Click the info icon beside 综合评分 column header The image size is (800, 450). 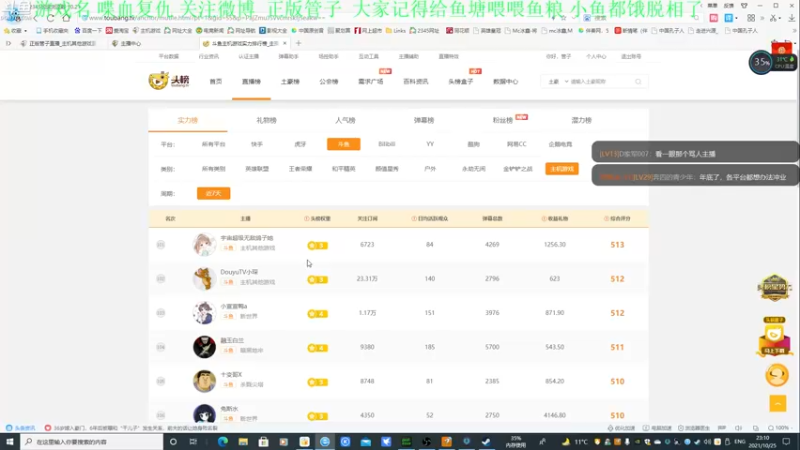[606, 218]
